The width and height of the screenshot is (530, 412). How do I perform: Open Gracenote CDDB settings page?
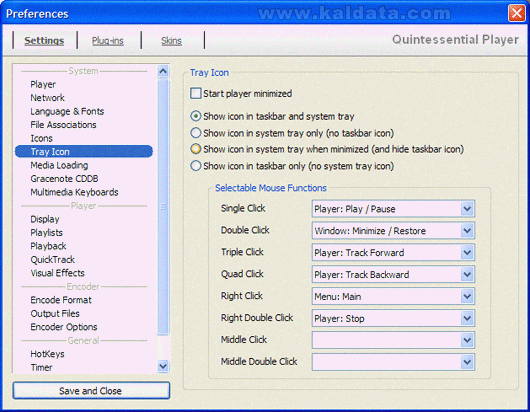64,178
